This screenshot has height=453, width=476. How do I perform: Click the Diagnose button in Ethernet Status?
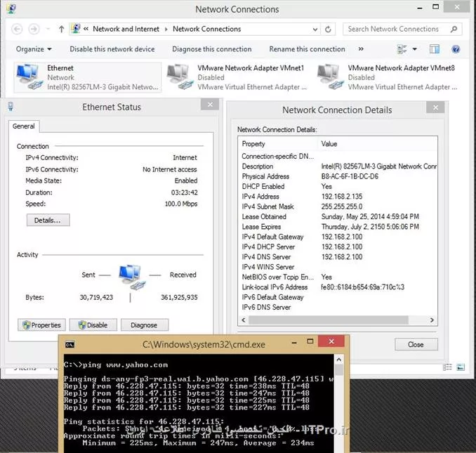(145, 325)
